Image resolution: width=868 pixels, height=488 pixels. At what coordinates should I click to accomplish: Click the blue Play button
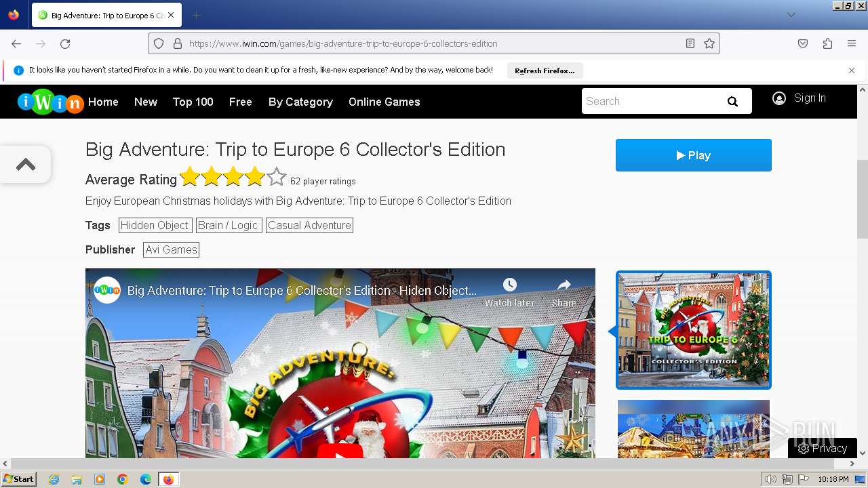(693, 155)
